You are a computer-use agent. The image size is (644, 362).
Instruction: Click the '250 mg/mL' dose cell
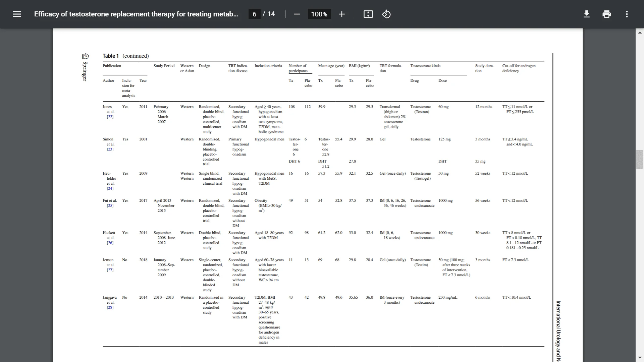click(448, 297)
